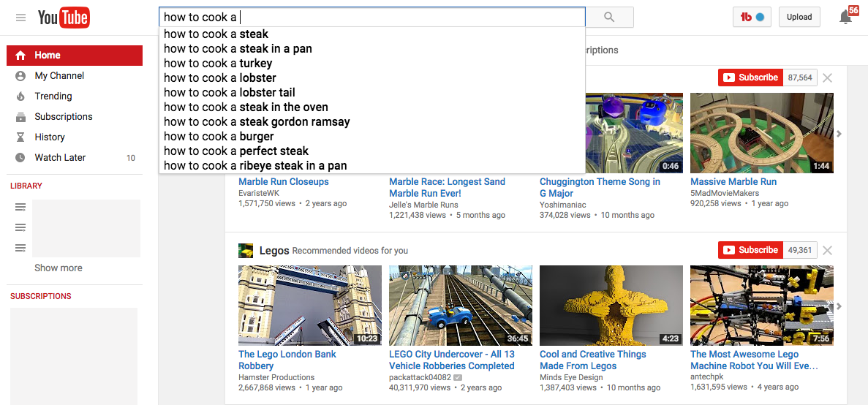The width and height of the screenshot is (868, 405).
Task: Choose suggestion 'how to cook a ribeye steak in a pan'
Action: coord(372,166)
